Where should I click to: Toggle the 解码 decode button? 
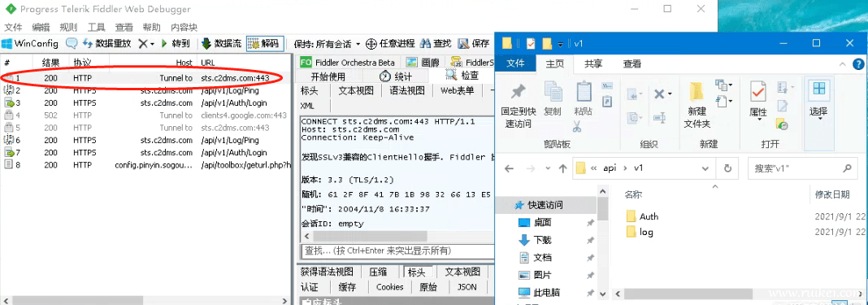pos(265,43)
